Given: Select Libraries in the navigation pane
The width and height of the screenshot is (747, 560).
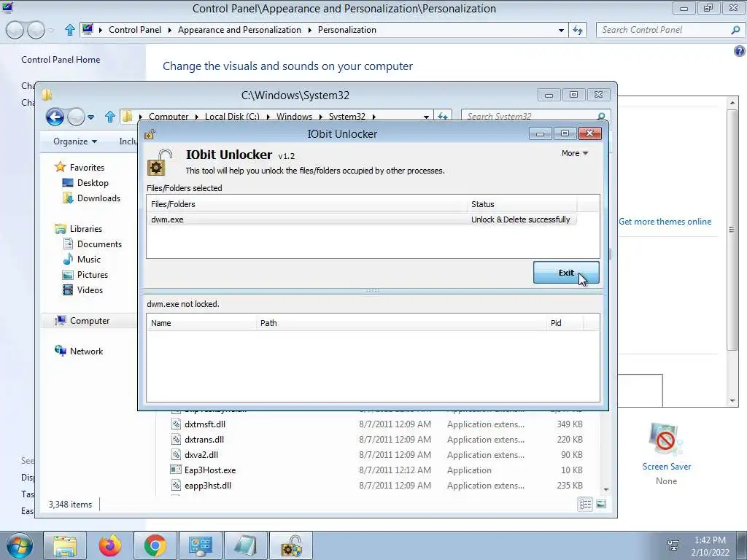Looking at the screenshot, I should pyautogui.click(x=86, y=228).
